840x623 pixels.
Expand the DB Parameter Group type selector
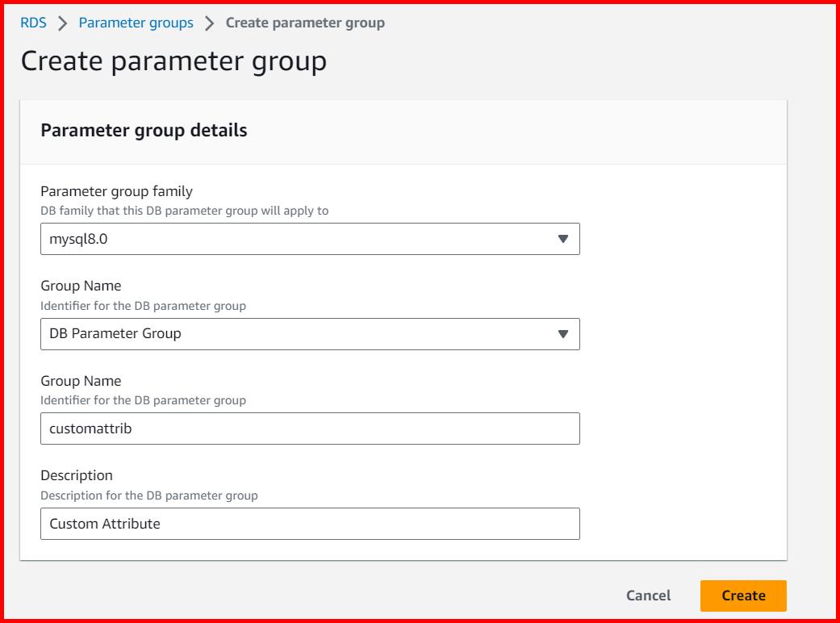click(310, 334)
